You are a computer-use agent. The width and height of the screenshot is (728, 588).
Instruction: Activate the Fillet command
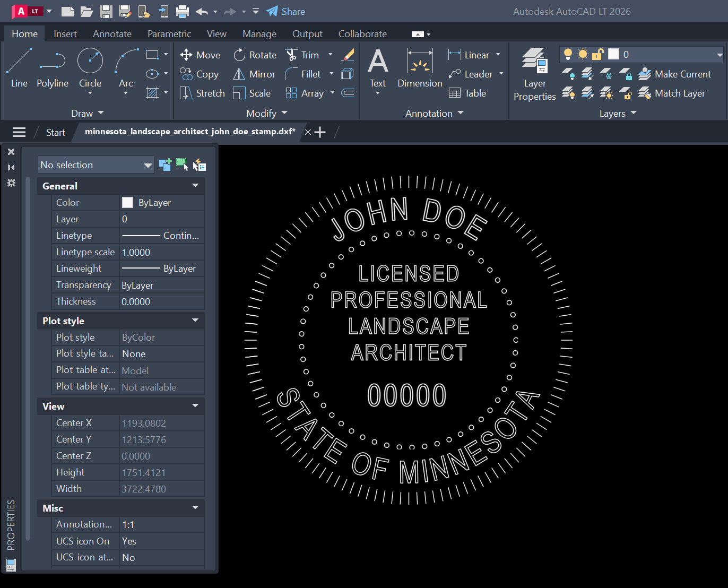[303, 74]
